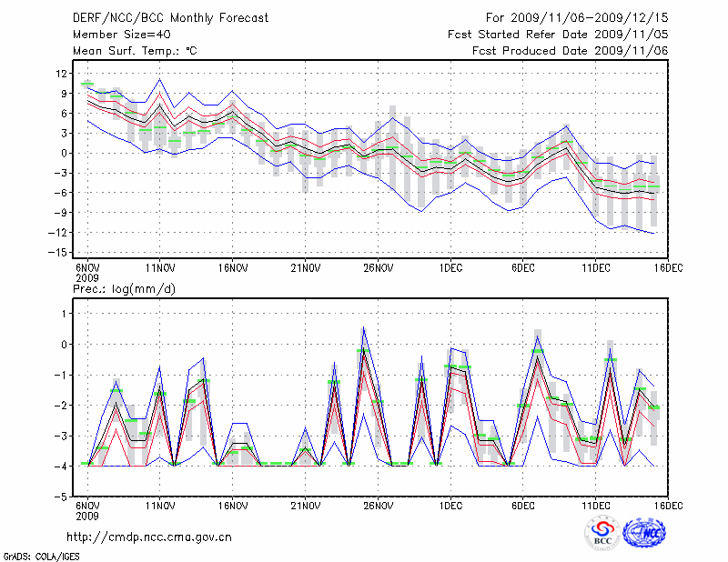Click the NCC blue globe logo
Viewport: 728px width, 562px height.
pyautogui.click(x=645, y=534)
